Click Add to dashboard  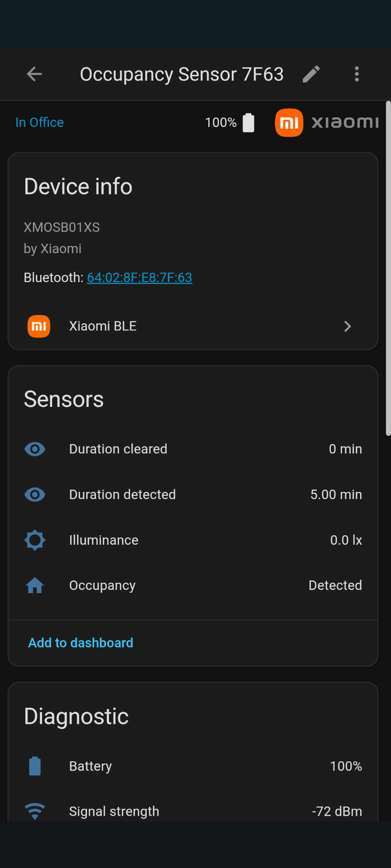[81, 643]
